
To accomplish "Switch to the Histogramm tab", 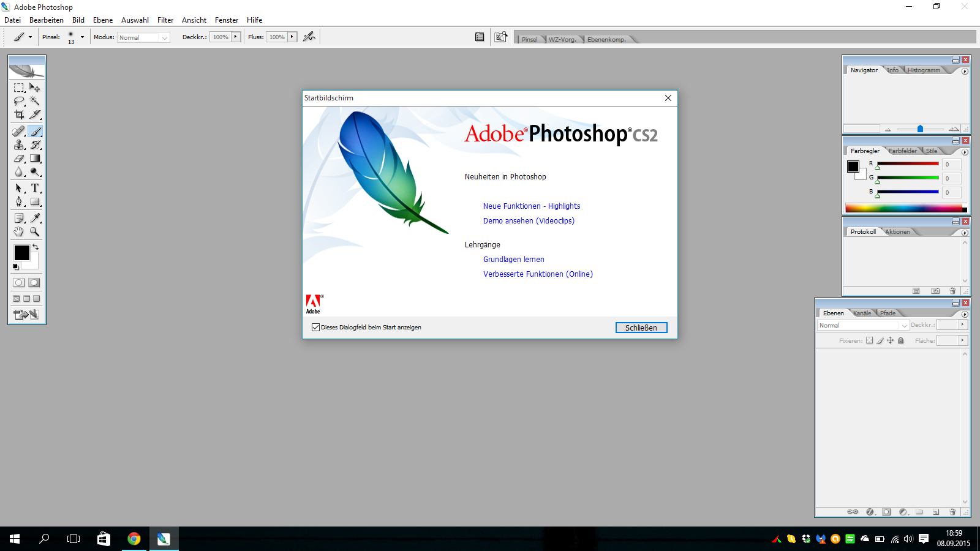I will coord(924,70).
